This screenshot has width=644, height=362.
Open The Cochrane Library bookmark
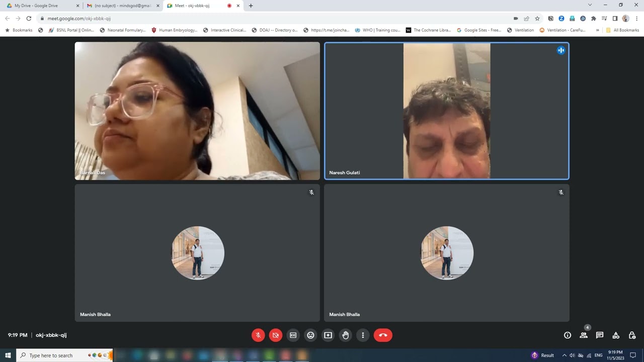(x=429, y=30)
